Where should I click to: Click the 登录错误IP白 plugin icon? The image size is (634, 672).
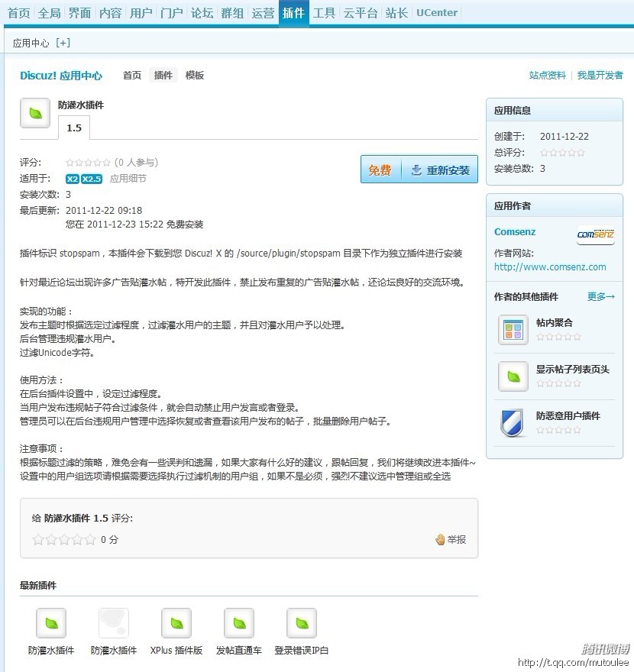pos(302,623)
